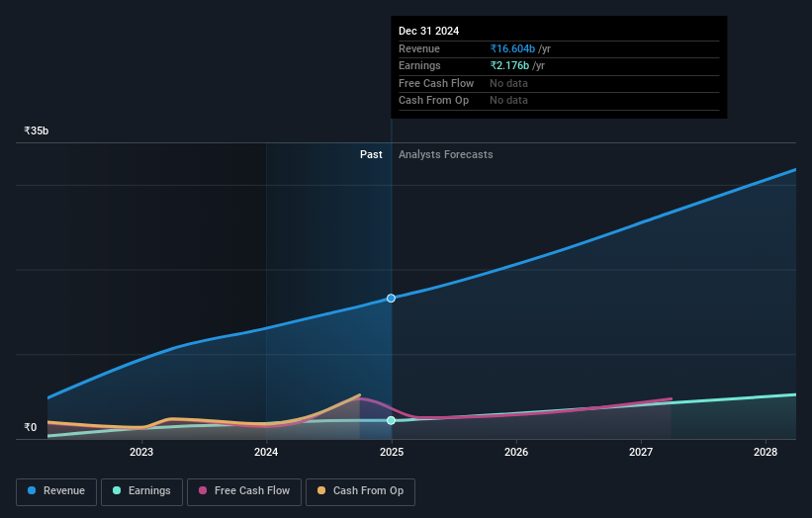Click the Revenue row label in tooltip

pos(419,48)
